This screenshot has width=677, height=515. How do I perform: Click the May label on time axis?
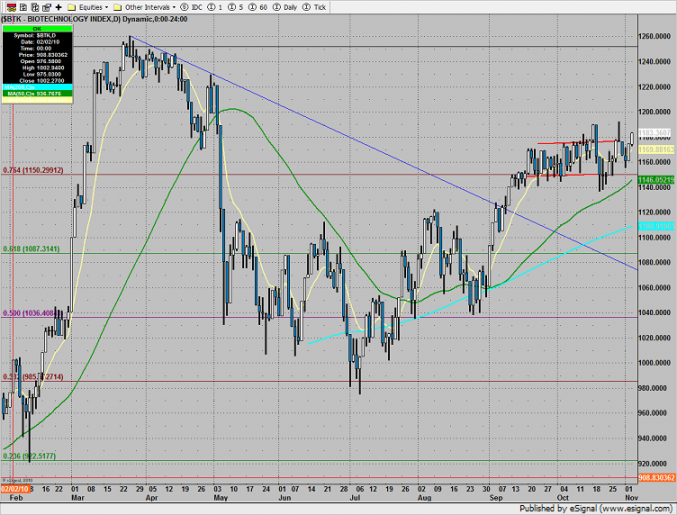tap(221, 498)
